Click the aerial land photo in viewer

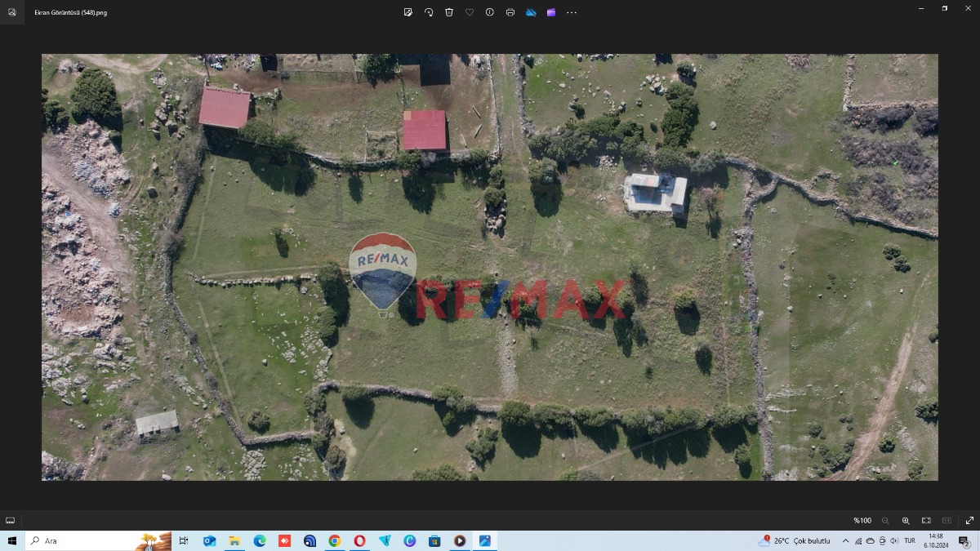[490, 267]
